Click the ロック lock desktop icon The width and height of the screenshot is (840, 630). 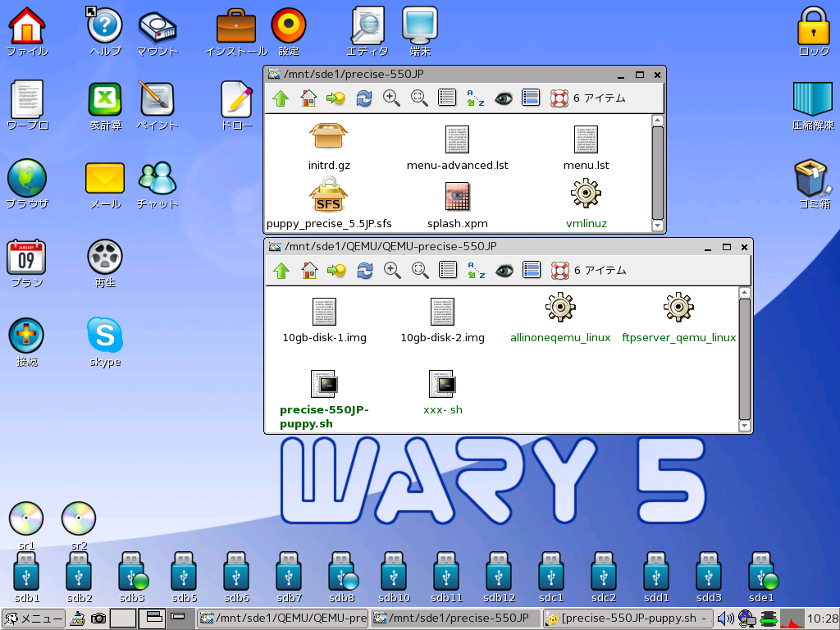coord(814,32)
